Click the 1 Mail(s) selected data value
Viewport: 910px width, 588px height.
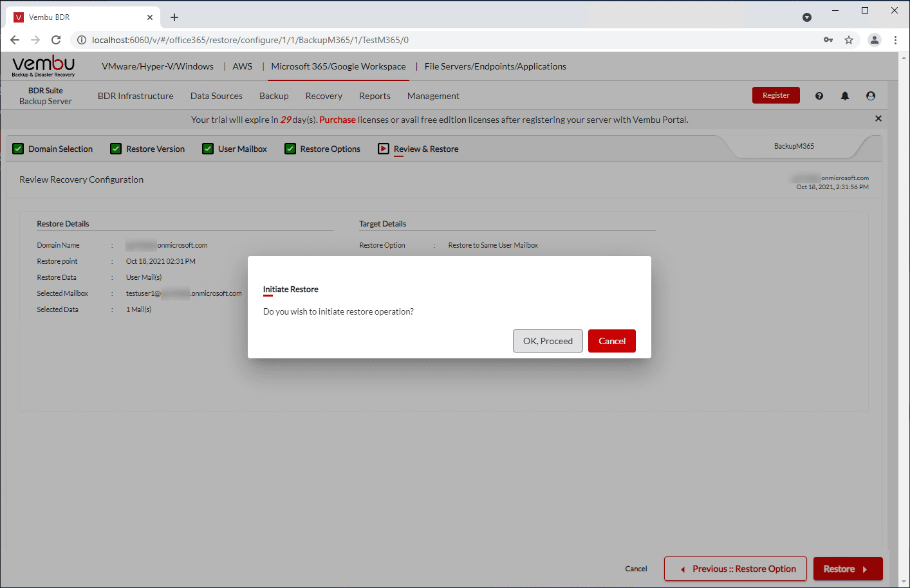point(139,309)
